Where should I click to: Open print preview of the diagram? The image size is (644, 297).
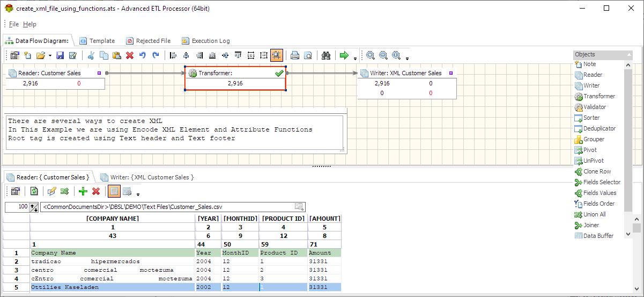click(308, 55)
